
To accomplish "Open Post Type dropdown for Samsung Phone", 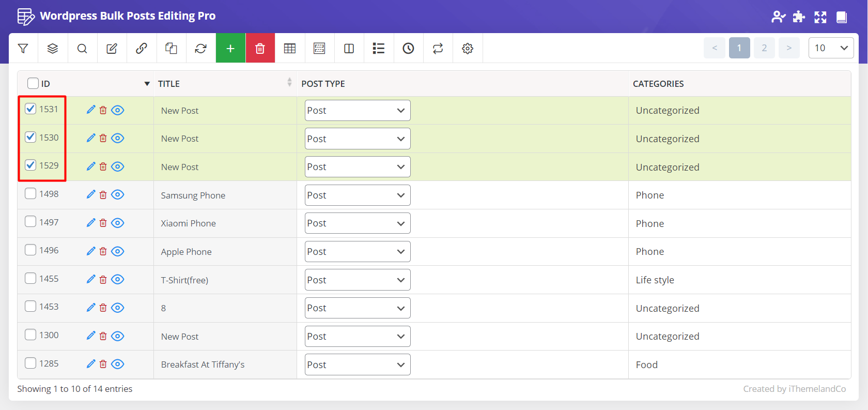I will coord(358,195).
